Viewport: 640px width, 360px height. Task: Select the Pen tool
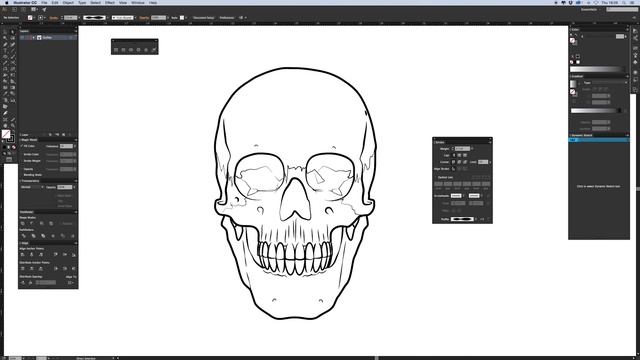[x=5, y=44]
